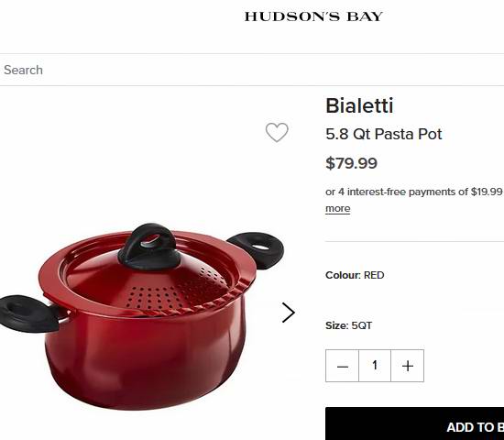The image size is (504, 440).
Task: Select the Colour RED option label
Action: coord(355,275)
